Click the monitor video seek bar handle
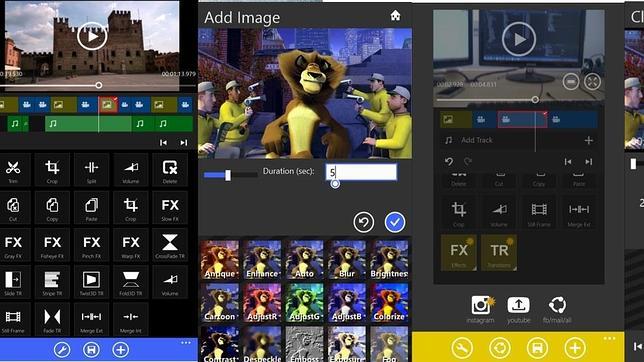This screenshot has width=644, height=362. coord(535,99)
